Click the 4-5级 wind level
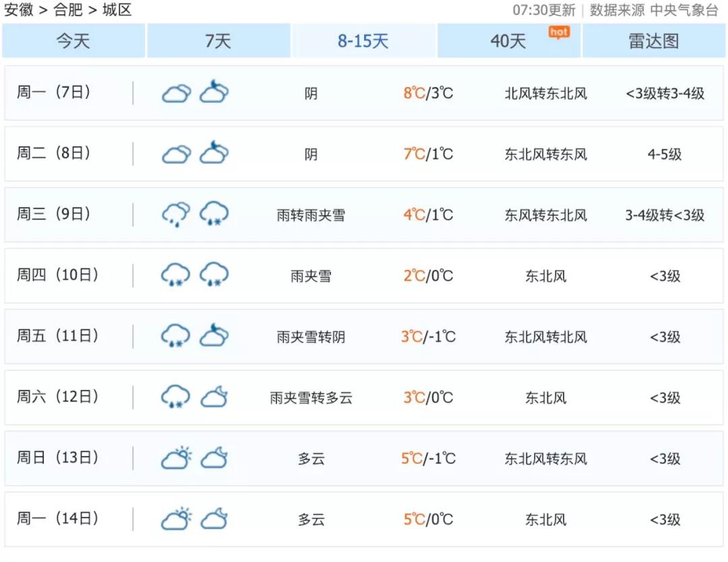Image resolution: width=728 pixels, height=562 pixels. pyautogui.click(x=665, y=154)
